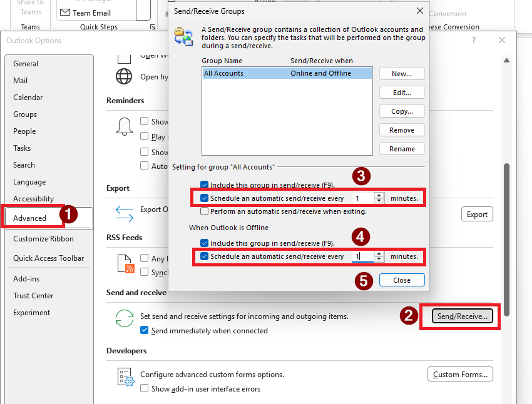532x404 pixels.
Task: Click the New... group button
Action: pos(402,74)
